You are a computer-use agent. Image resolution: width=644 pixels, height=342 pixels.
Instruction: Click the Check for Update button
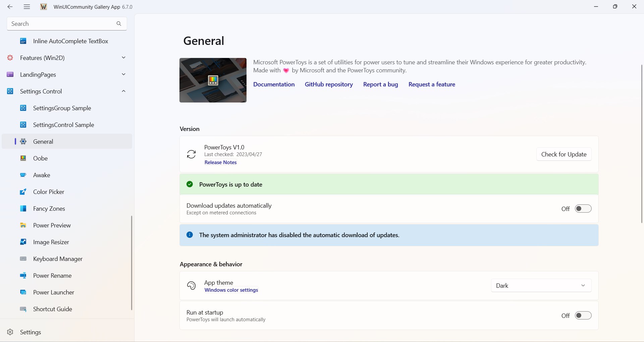564,154
